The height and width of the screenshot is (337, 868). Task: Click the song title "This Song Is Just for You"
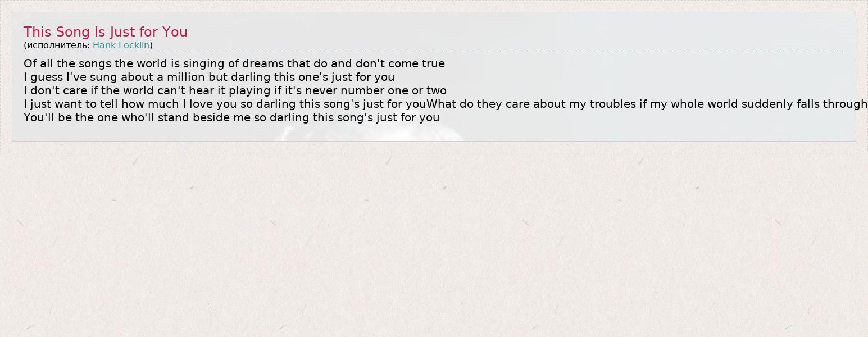coord(106,32)
